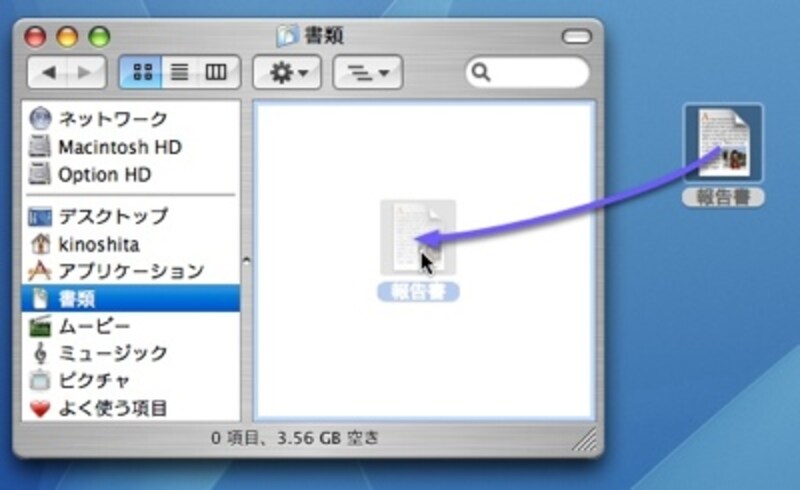Go forward with the right arrow button

tap(86, 72)
